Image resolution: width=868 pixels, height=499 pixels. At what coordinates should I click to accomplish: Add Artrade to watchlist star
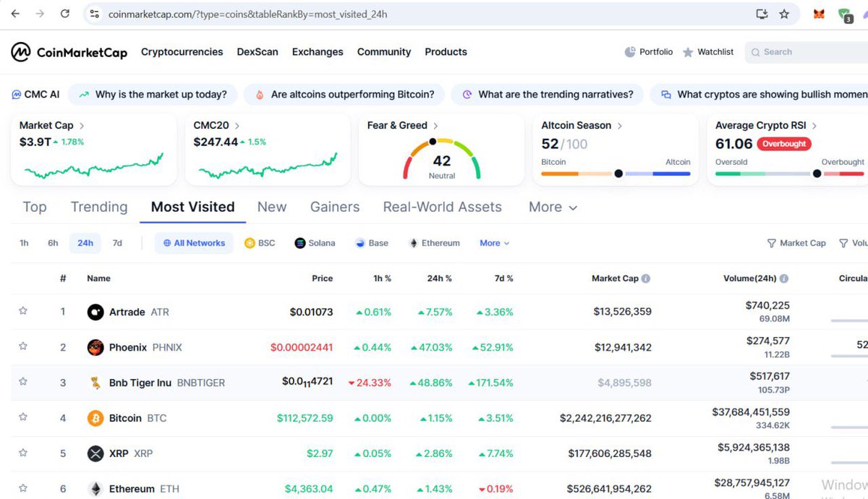pos(23,311)
